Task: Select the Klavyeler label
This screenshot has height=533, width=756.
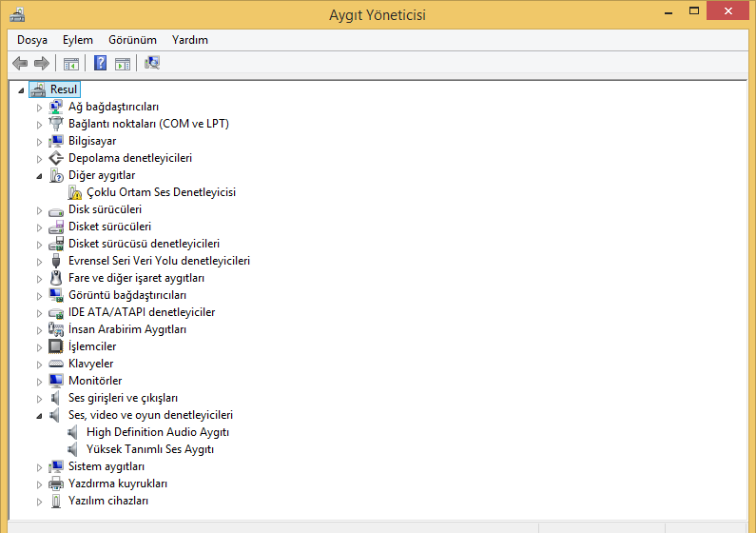Action: pyautogui.click(x=90, y=364)
